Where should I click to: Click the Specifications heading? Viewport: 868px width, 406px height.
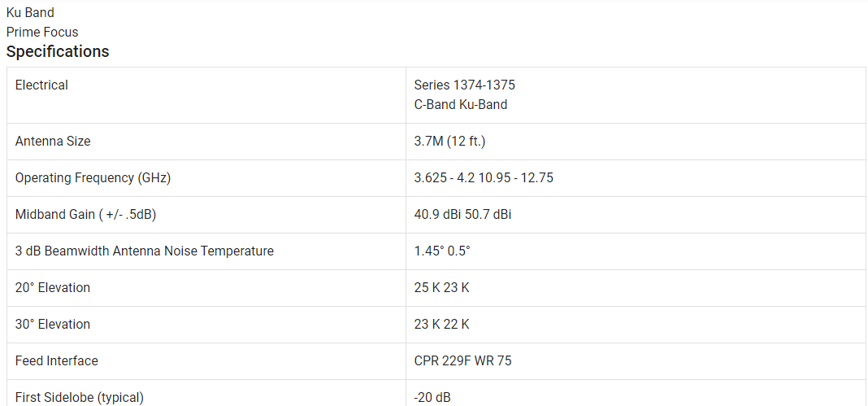(x=58, y=51)
